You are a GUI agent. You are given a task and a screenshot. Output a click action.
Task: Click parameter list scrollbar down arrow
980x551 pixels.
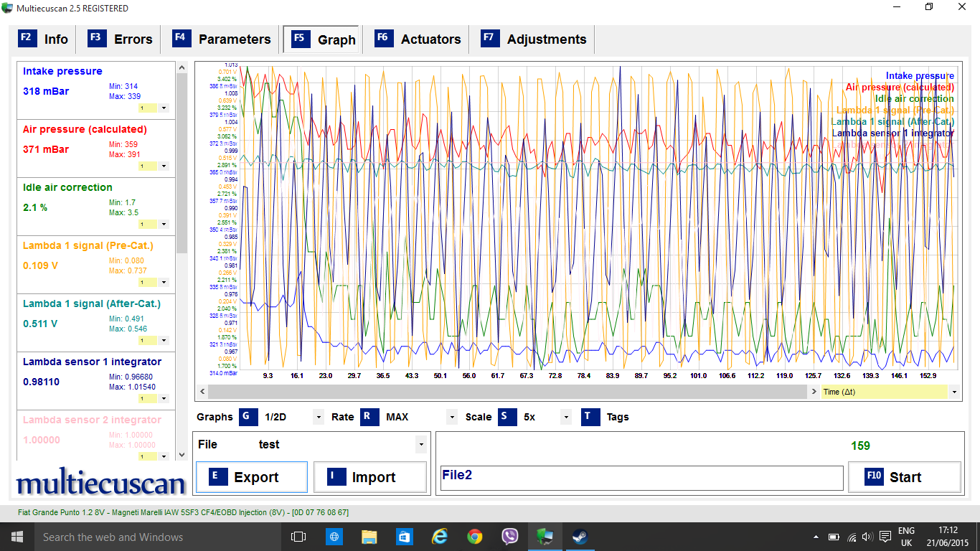[182, 455]
